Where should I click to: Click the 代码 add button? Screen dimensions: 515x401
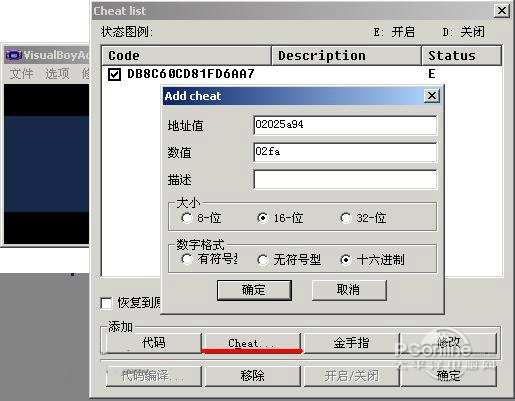tap(154, 343)
